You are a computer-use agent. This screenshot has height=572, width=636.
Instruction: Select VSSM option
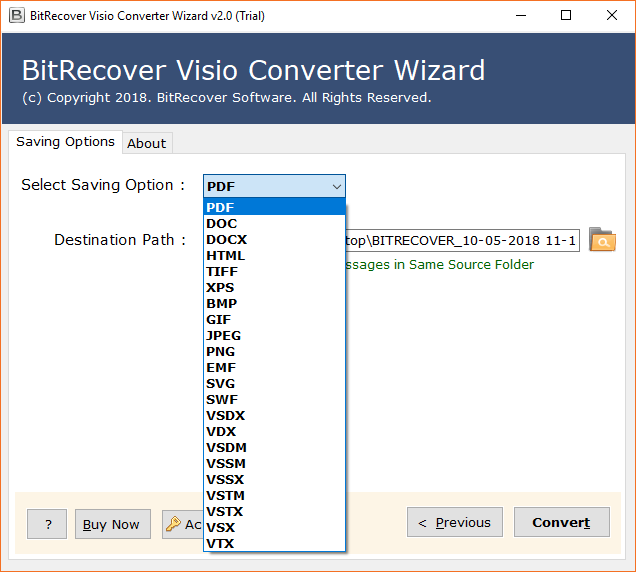[274, 463]
